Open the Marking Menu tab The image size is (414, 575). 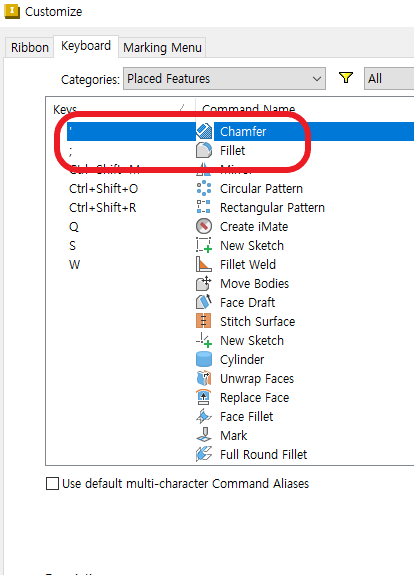[162, 48]
